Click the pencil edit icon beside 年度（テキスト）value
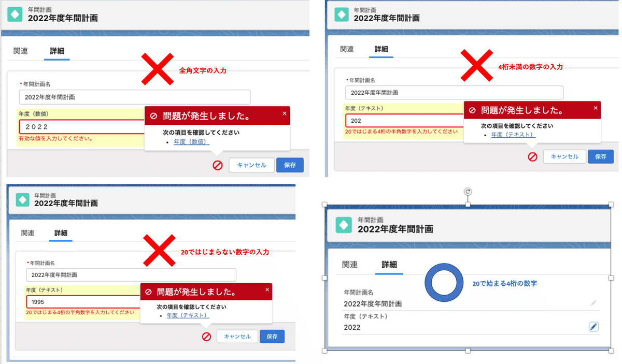Screen dimensions: 622x364 click(x=593, y=326)
